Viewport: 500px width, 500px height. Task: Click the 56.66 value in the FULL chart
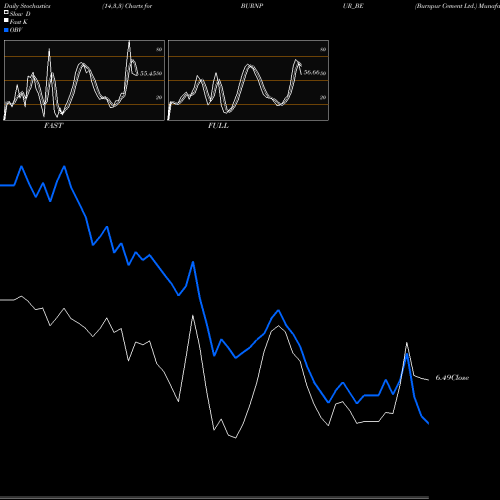pyautogui.click(x=312, y=72)
